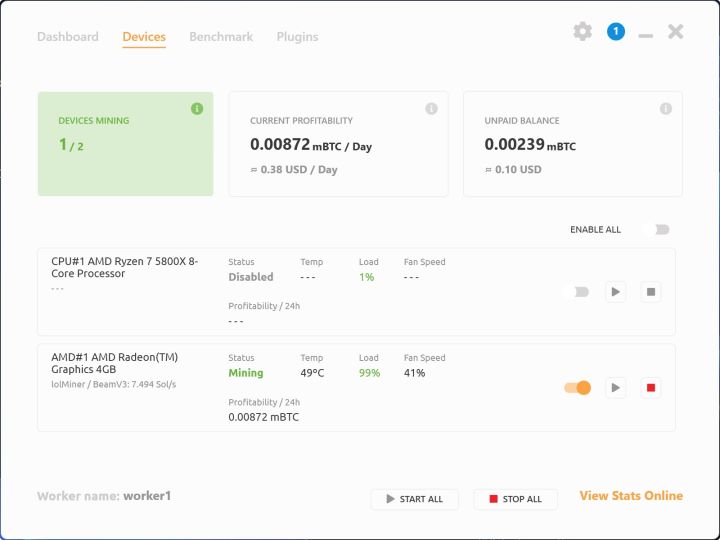Expand the AMD Radeon Graphics 4GB device row
The image size is (720, 540).
(124, 363)
